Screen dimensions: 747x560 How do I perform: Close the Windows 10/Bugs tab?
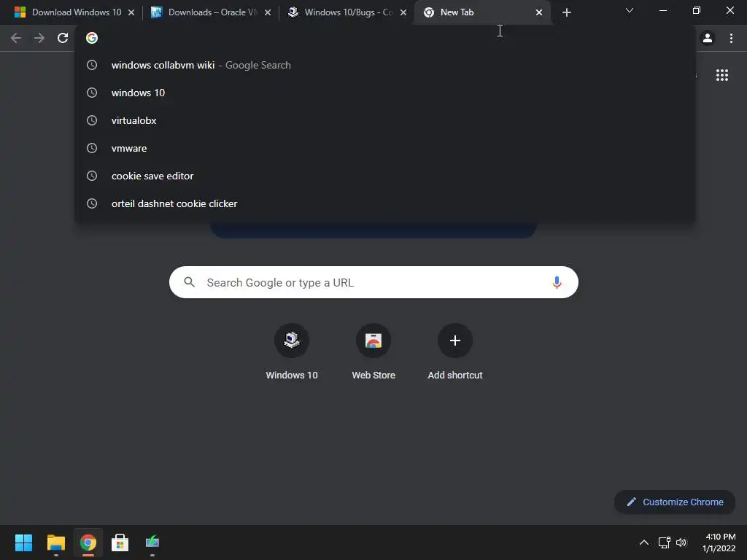click(403, 12)
